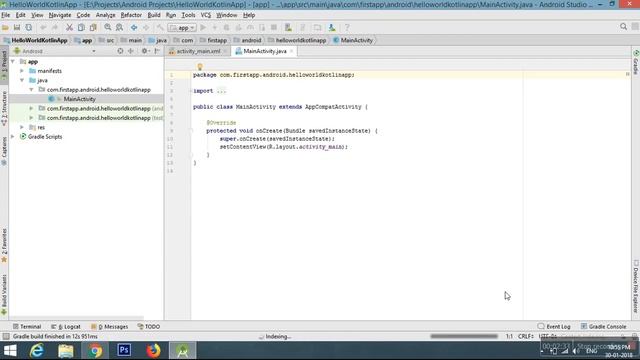
Task: Click the SDK Manager download icon
Action: [332, 27]
